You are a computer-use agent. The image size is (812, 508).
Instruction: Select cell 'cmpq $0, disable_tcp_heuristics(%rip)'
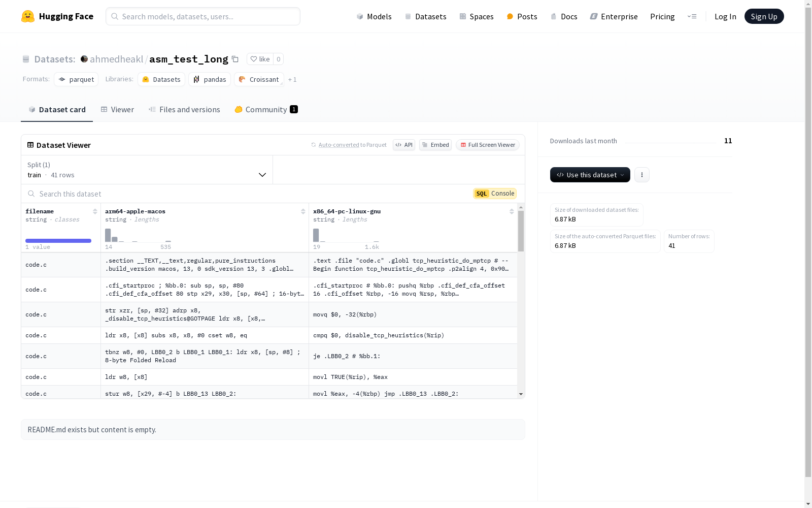point(413,335)
